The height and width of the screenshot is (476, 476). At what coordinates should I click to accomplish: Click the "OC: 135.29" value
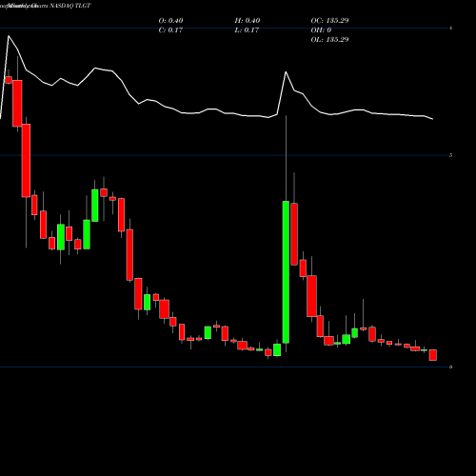(329, 21)
